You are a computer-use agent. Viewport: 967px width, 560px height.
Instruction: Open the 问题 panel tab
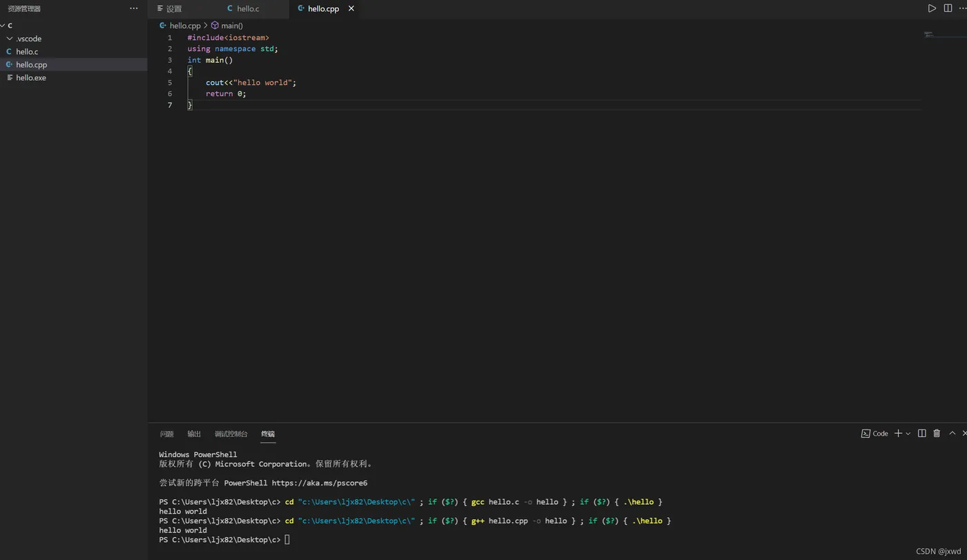166,434
